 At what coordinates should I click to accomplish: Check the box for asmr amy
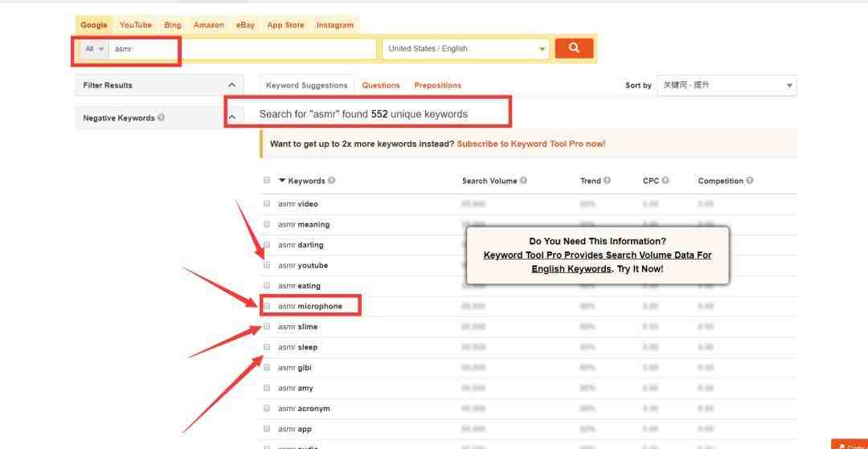point(267,388)
